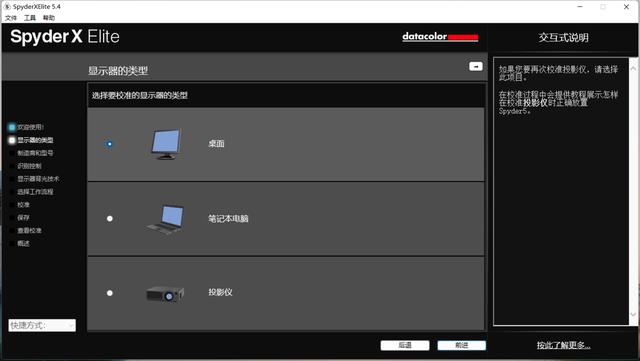Click the laptop computer icon
Image resolution: width=640 pixels, height=361 pixels.
(x=166, y=219)
